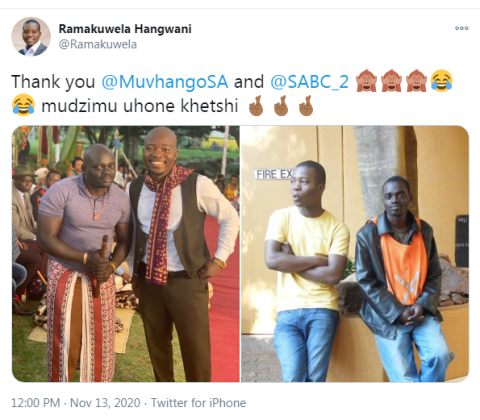This screenshot has width=480, height=420.
Task: Open the Twitter for iPhone source link
Action: coord(198,403)
